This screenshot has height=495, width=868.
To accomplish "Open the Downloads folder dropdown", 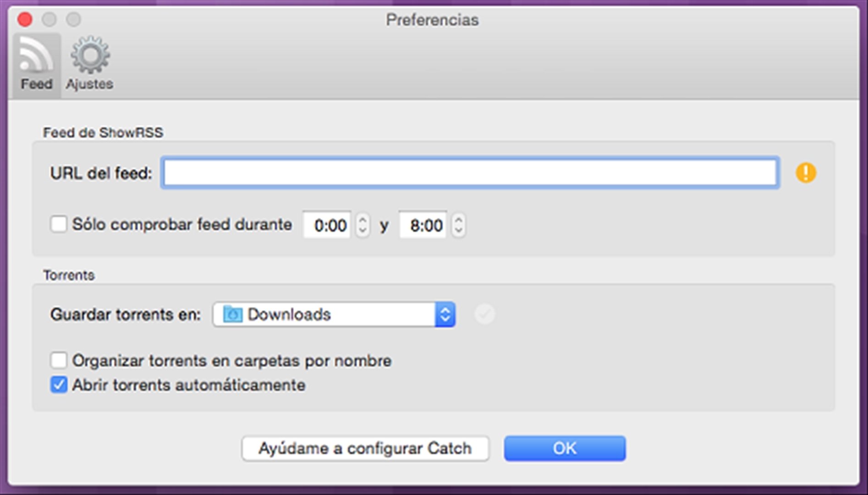I will (334, 314).
